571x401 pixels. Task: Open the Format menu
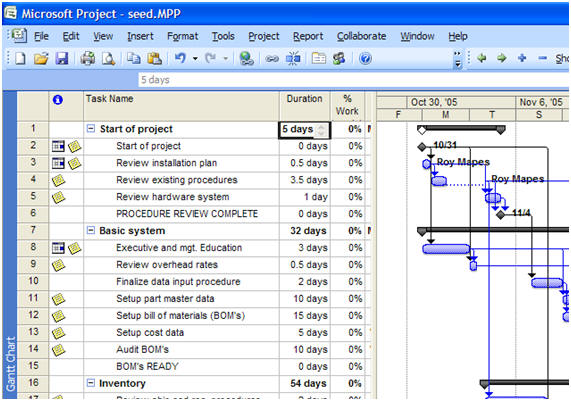pyautogui.click(x=182, y=36)
